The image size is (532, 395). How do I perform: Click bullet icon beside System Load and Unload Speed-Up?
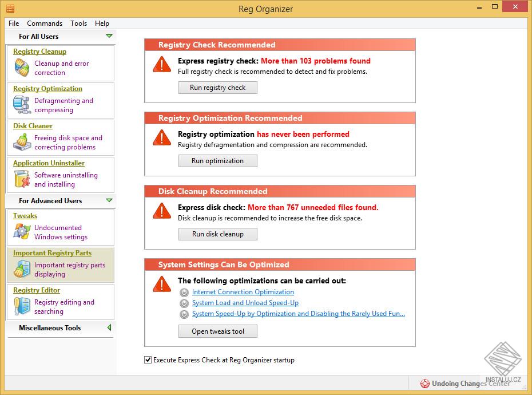184,303
